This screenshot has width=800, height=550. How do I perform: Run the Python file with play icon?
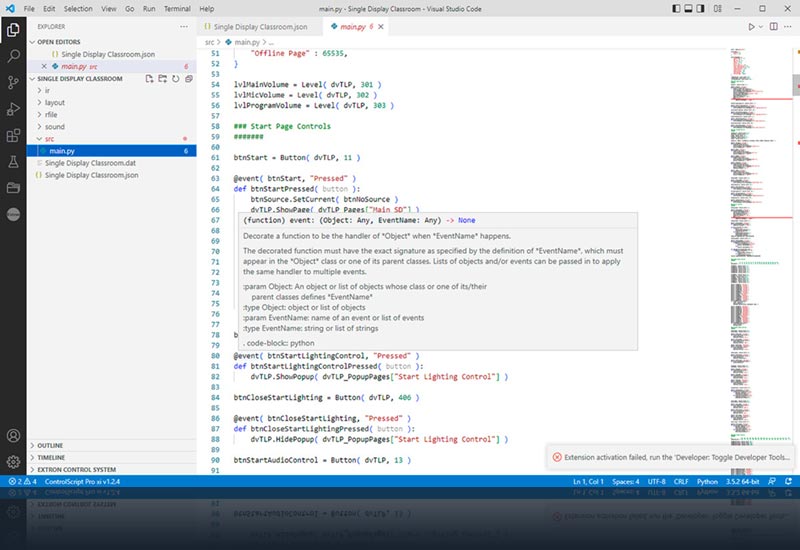(753, 27)
